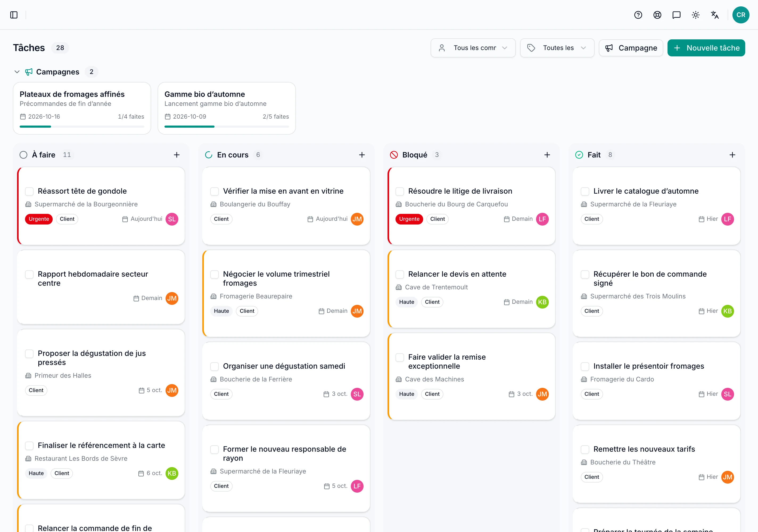Viewport: 758px width, 532px height.
Task: Collapse the Campagnes section
Action: point(17,72)
